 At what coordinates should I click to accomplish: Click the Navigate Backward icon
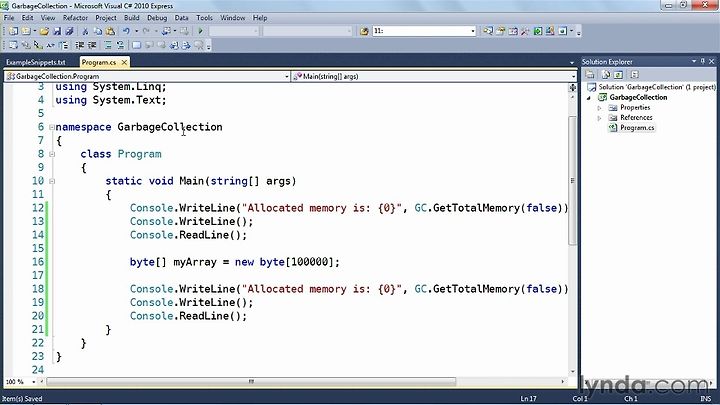click(x=166, y=31)
